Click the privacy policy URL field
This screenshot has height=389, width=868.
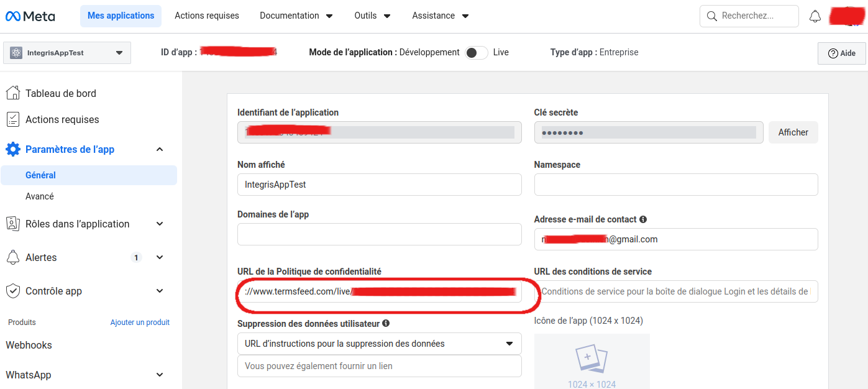coord(380,291)
